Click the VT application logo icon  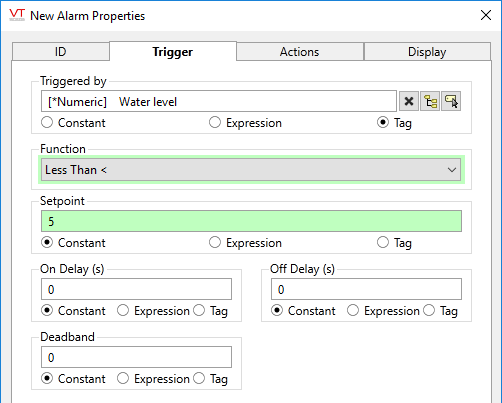pyautogui.click(x=17, y=15)
